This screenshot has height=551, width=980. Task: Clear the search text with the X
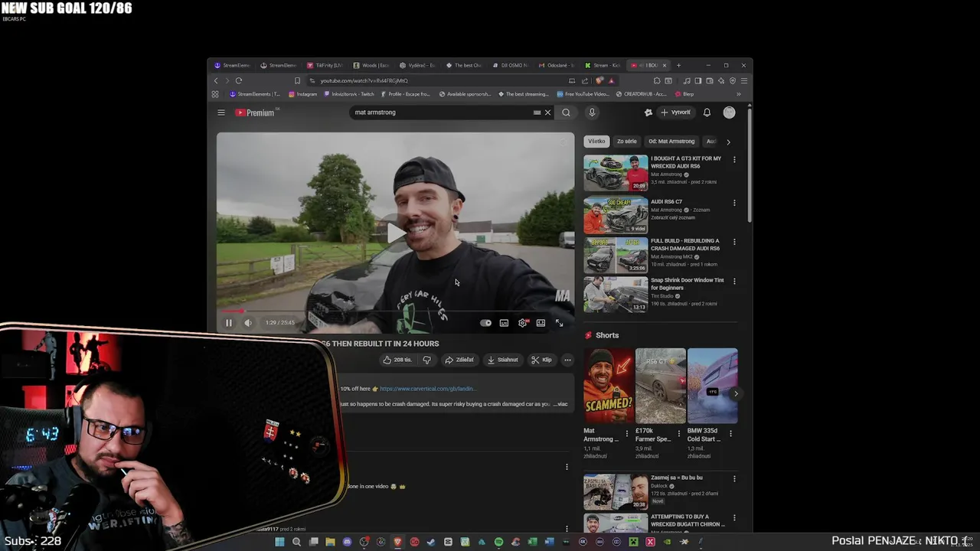pos(547,112)
